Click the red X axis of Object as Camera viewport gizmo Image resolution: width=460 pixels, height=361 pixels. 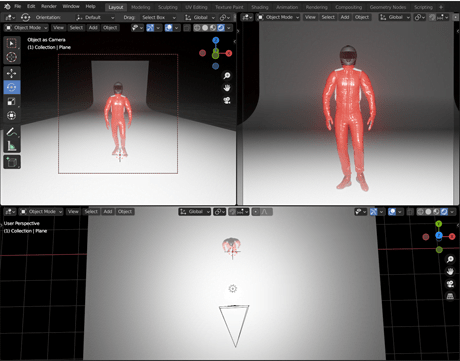point(229,53)
